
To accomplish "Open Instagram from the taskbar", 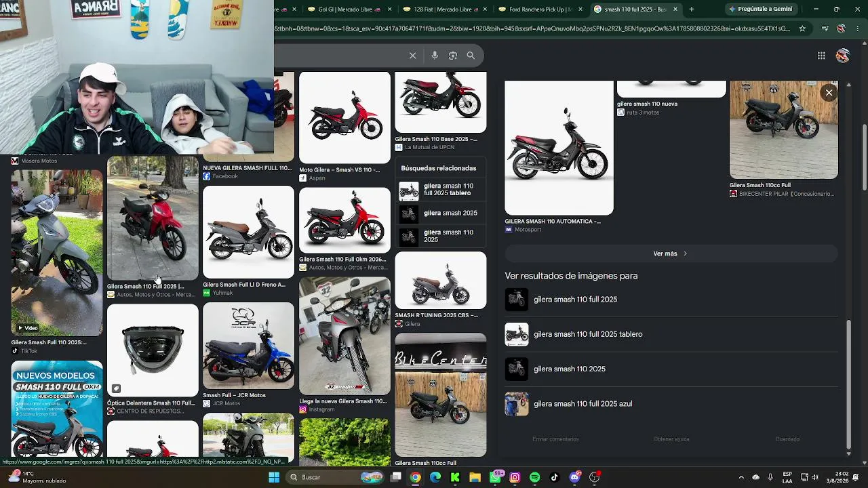I will [x=515, y=477].
